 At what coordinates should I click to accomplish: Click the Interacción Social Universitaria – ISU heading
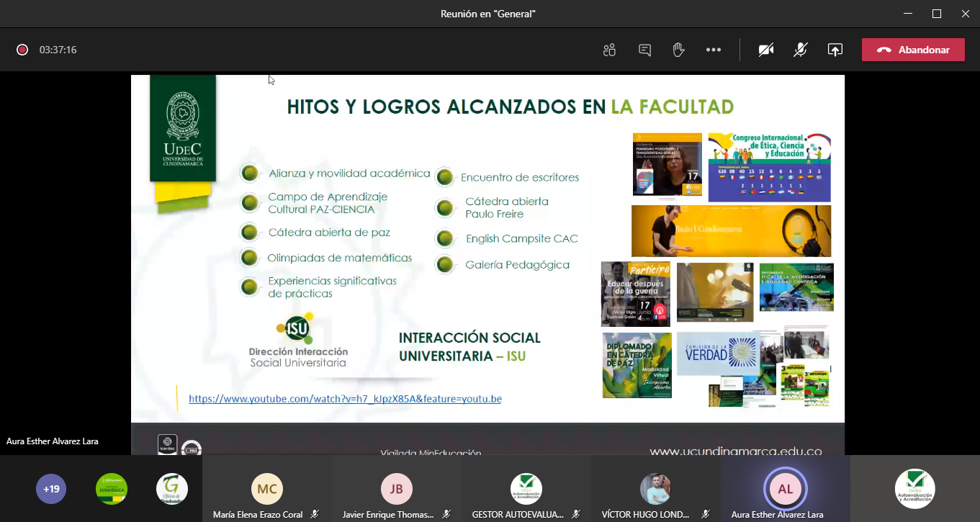click(x=470, y=347)
